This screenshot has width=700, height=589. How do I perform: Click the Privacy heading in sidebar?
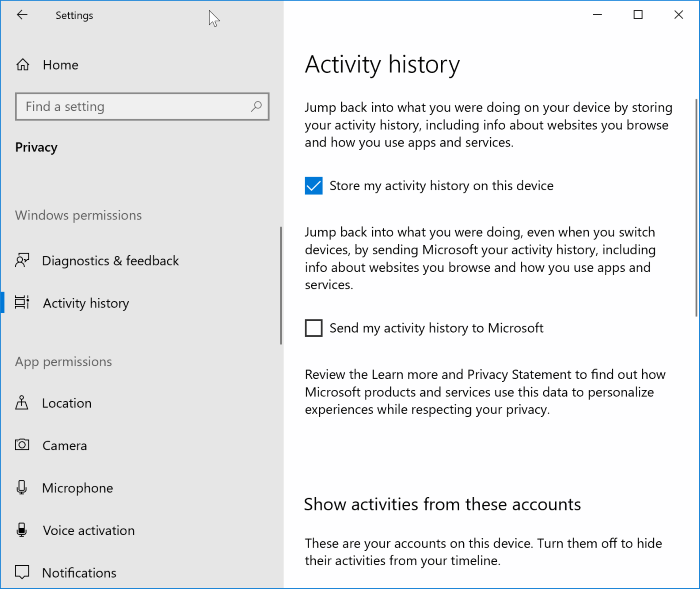click(x=36, y=147)
